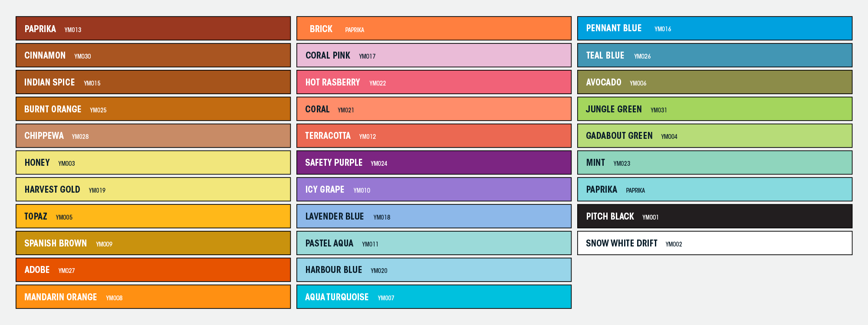Select the Mandarin Orange swatch

pos(153,297)
